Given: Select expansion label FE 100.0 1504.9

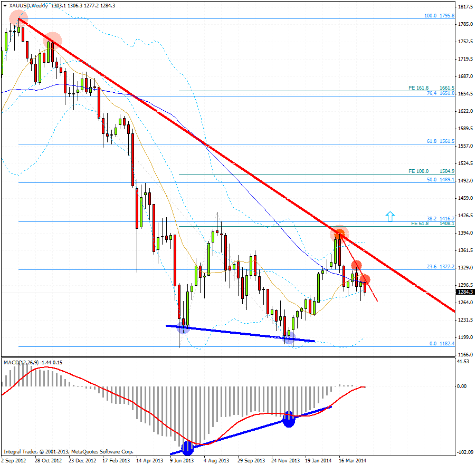Looking at the screenshot, I should coord(431,171).
